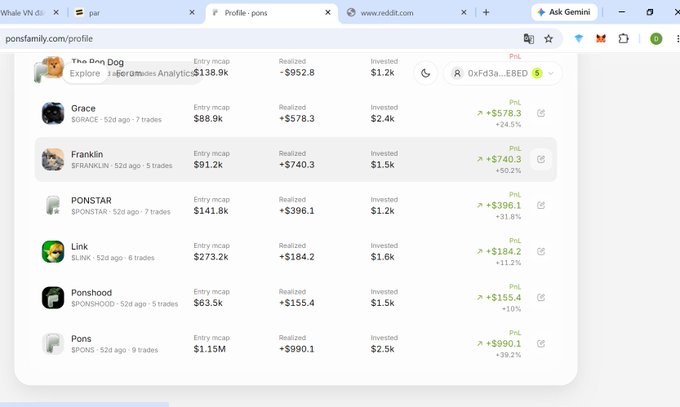Viewport: 680px width, 407px height.
Task: Click the +$740.3 PnL value for Franklin
Action: tap(503, 159)
